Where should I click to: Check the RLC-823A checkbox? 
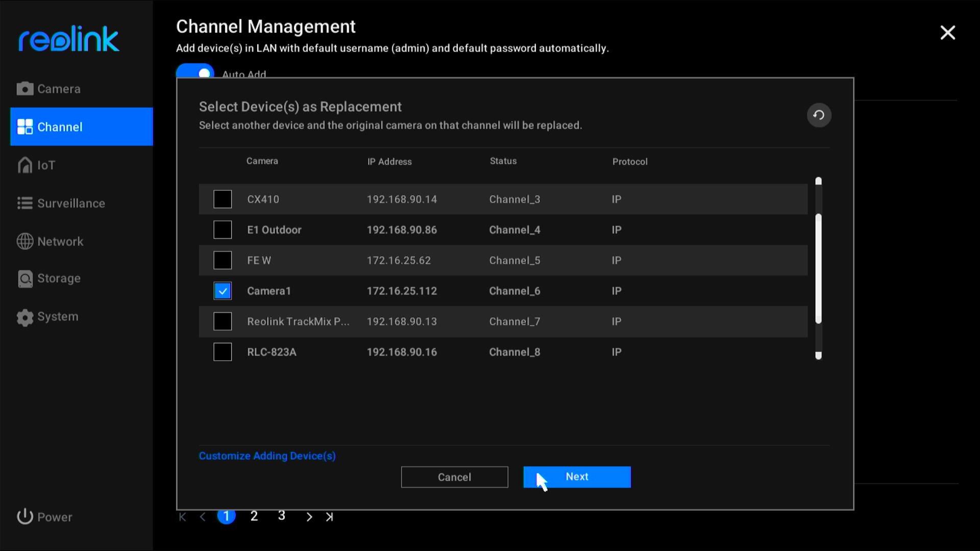click(223, 352)
